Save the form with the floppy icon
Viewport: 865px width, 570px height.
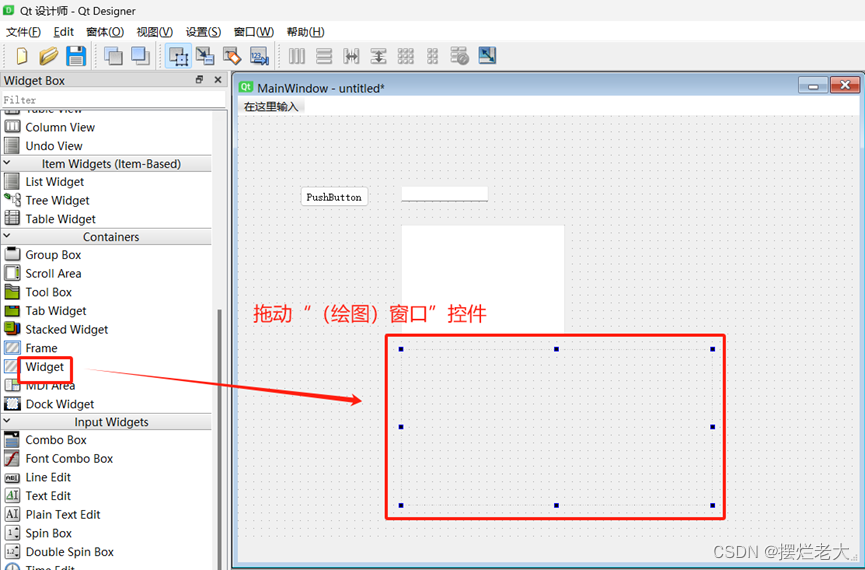click(76, 56)
